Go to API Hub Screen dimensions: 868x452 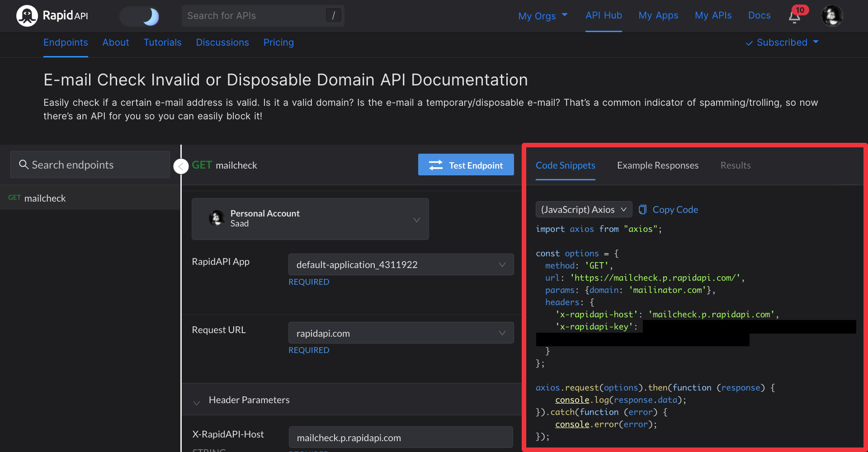pos(604,15)
